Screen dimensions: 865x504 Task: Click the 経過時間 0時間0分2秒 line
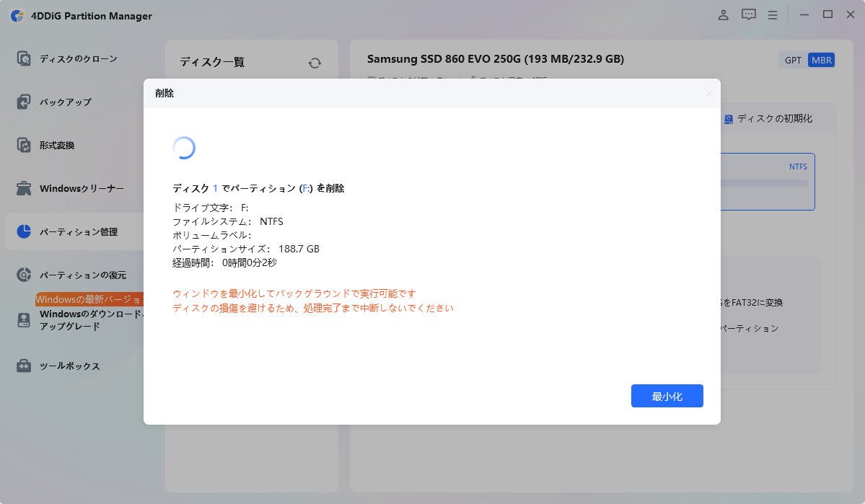coord(224,263)
